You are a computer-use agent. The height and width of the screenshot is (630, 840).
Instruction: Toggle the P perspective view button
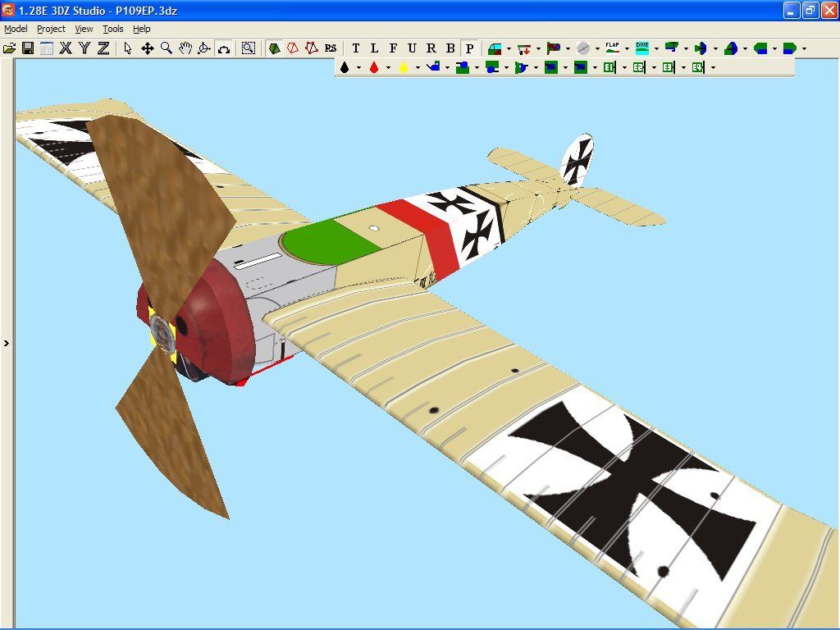469,48
